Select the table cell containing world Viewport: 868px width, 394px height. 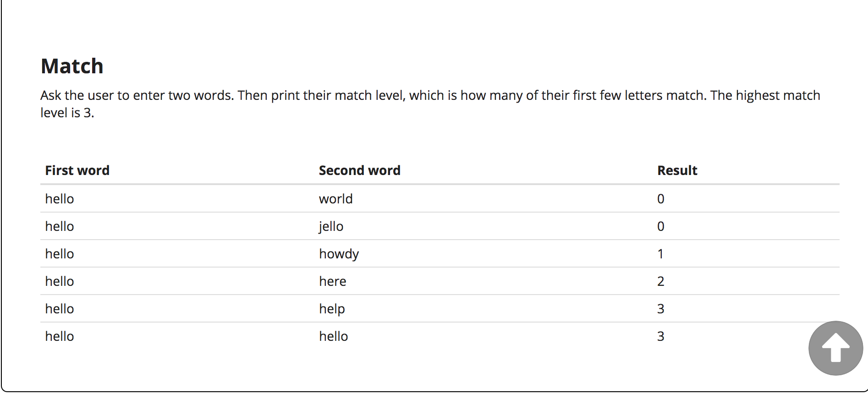tap(335, 198)
